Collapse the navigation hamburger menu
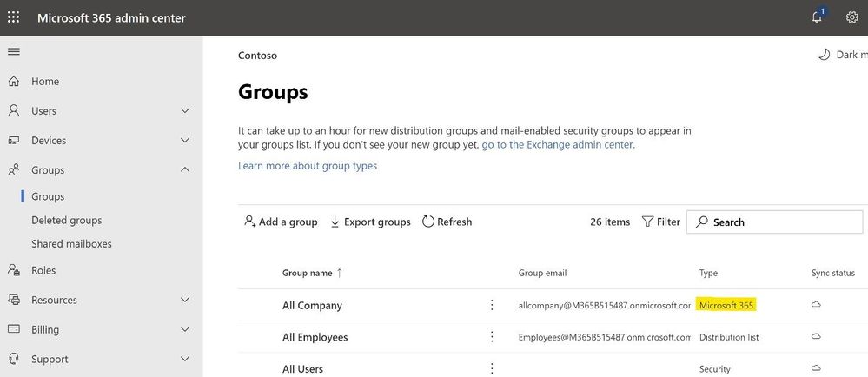Image resolution: width=868 pixels, height=377 pixels. [14, 51]
